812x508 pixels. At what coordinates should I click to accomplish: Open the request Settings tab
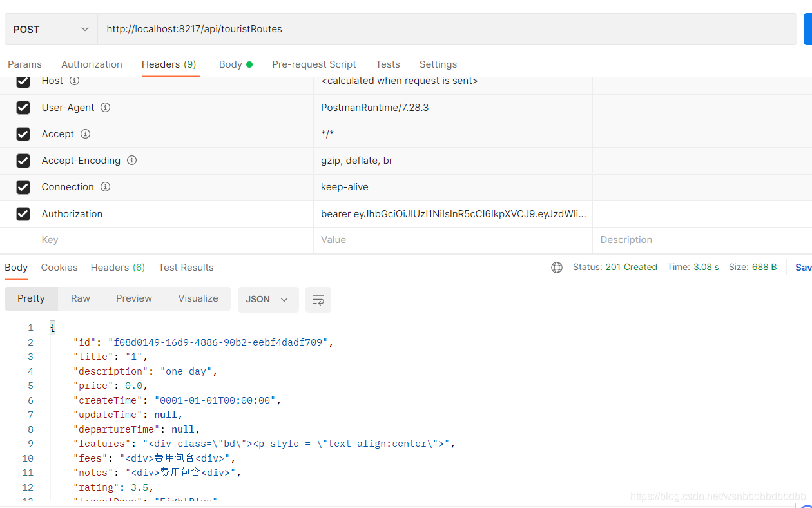coord(438,64)
